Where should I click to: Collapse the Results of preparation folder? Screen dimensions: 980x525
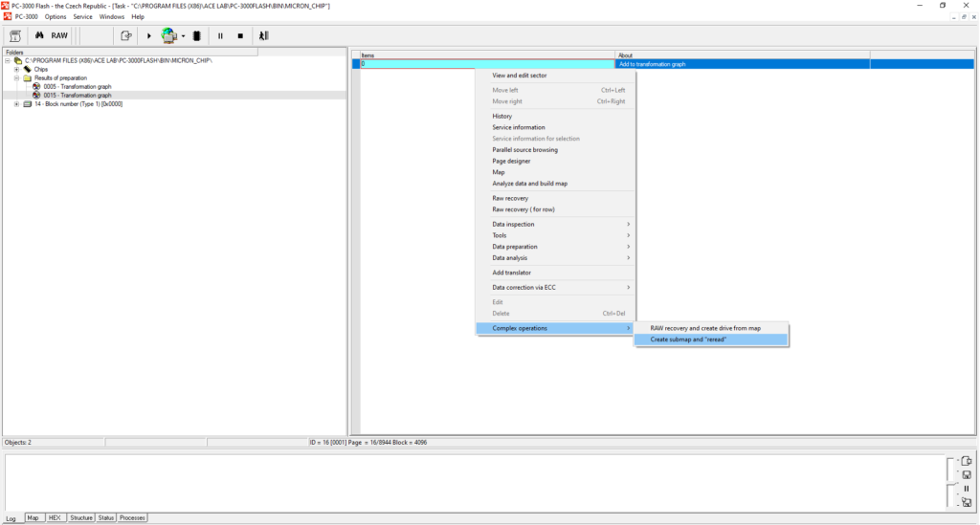point(16,78)
